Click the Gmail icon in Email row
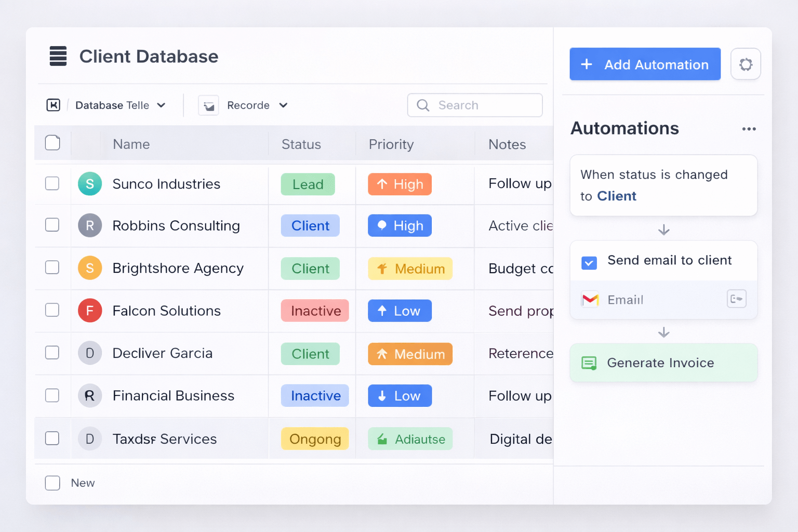798x532 pixels. point(590,300)
